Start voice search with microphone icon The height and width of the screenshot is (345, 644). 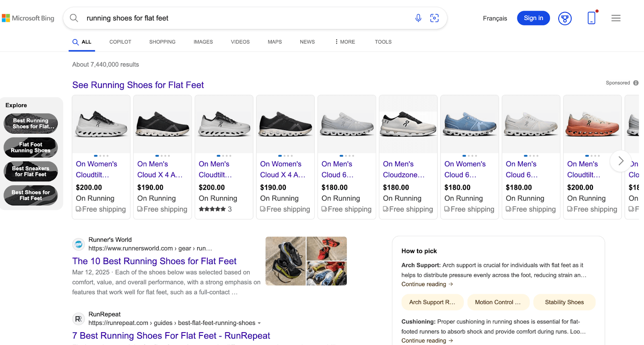[x=418, y=18]
